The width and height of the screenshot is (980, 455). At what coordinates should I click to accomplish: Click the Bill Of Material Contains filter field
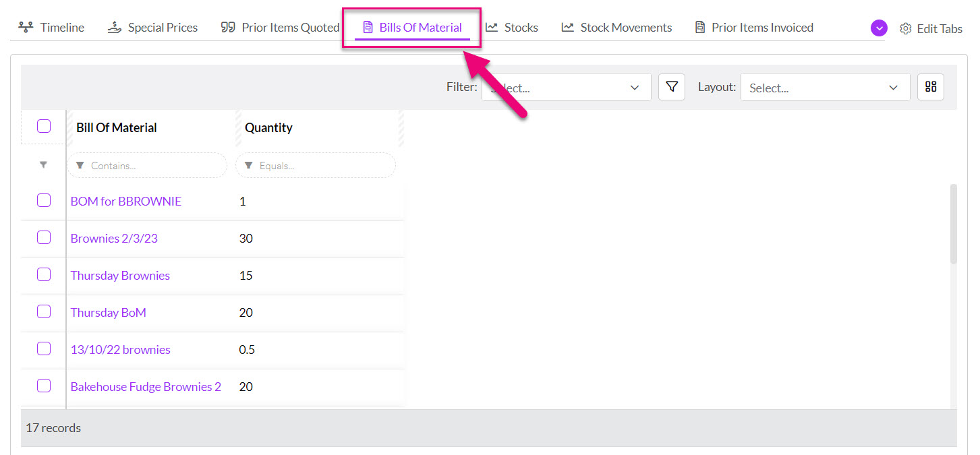point(147,165)
